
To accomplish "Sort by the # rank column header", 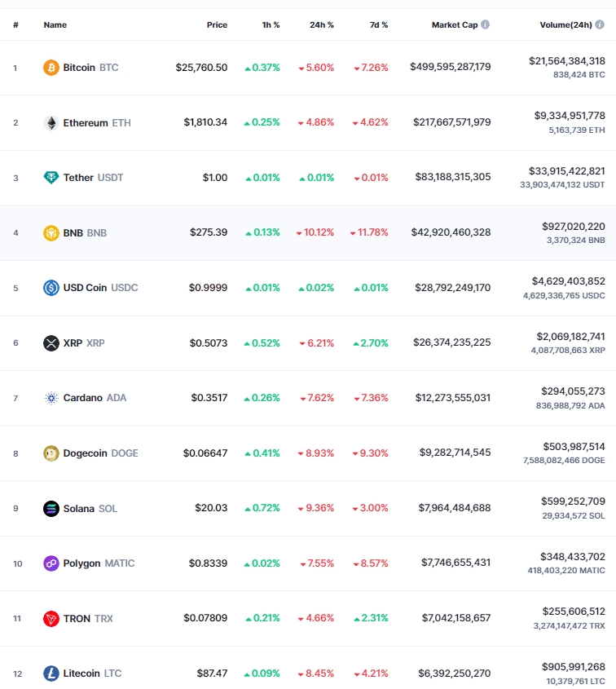I will click(x=15, y=25).
